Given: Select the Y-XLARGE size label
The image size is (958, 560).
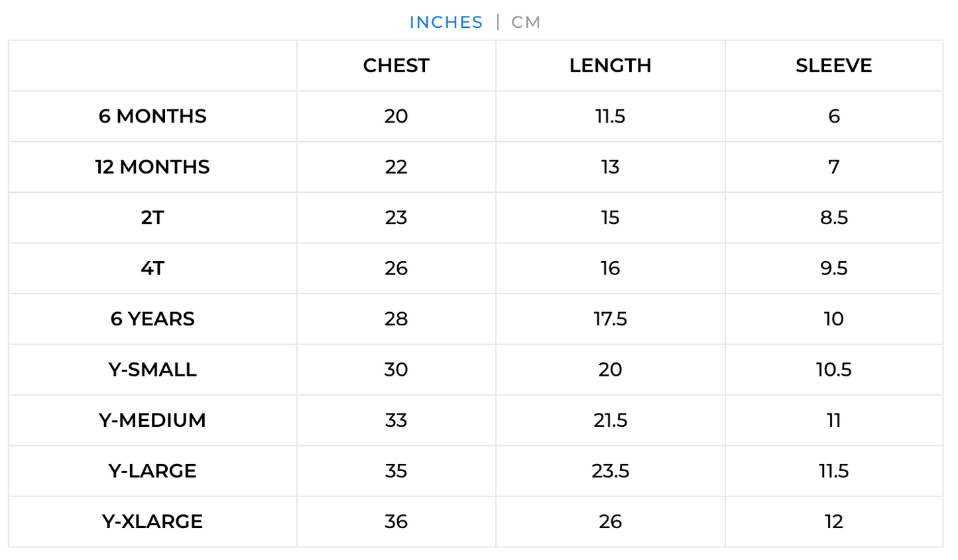Looking at the screenshot, I should [152, 522].
